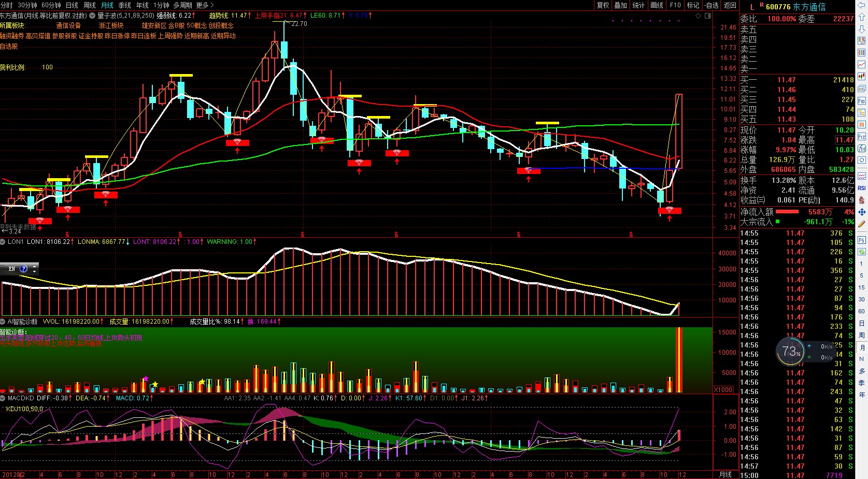Screen dimensions: 868x479
Task: Switch to the 周线 weekly period tab
Action: (90, 5)
